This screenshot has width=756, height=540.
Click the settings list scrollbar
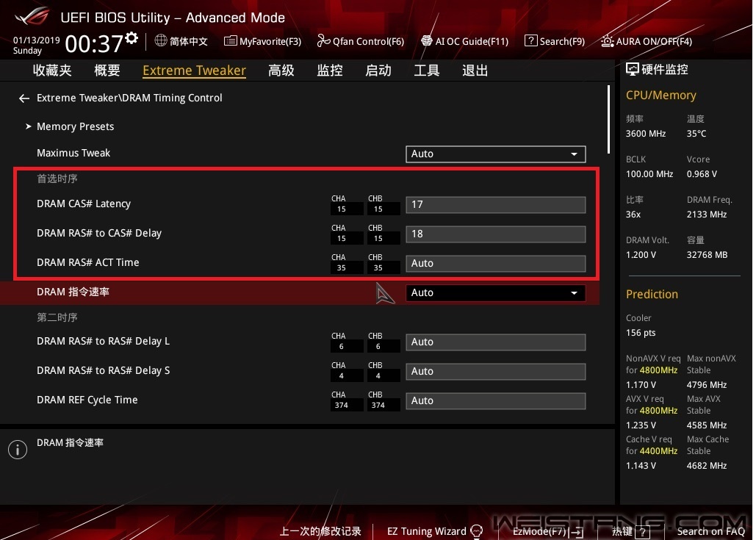(608, 119)
